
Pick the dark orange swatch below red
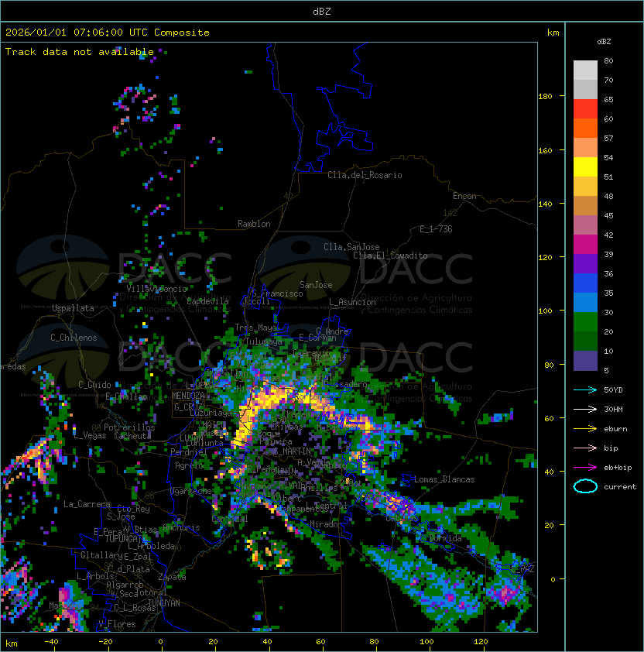(585, 129)
